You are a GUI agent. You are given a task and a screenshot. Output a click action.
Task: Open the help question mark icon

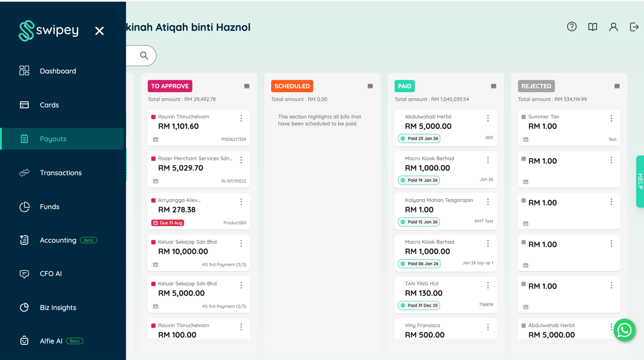[x=572, y=27]
